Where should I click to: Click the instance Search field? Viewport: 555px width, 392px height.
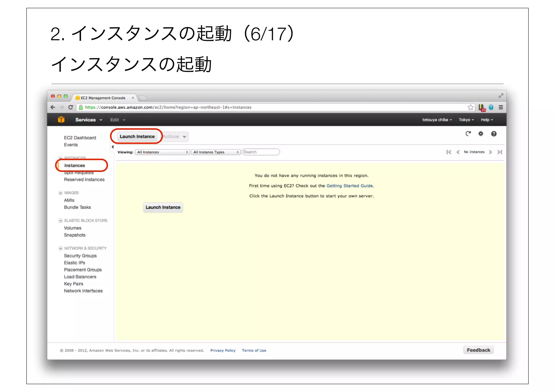point(261,152)
